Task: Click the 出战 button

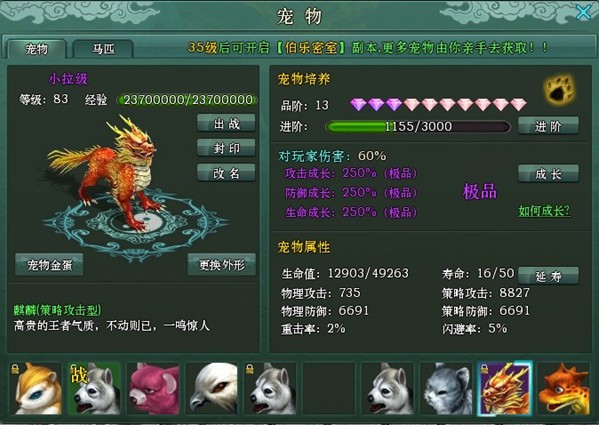Action: pos(226,123)
